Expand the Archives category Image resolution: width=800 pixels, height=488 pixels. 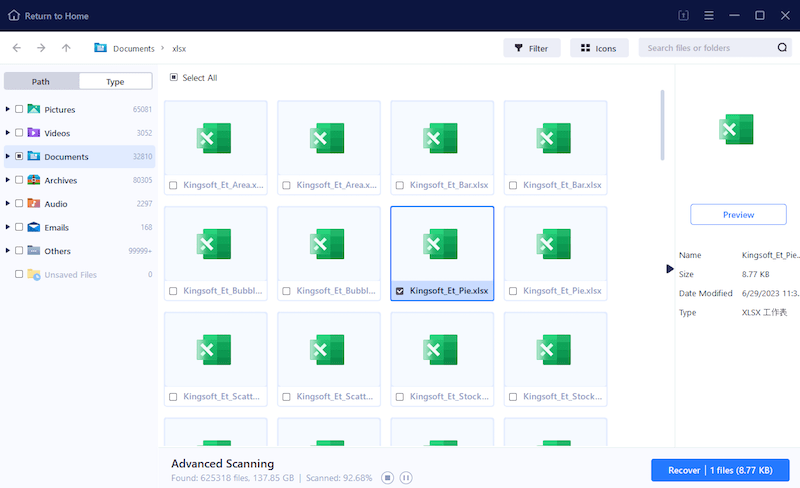[8, 180]
